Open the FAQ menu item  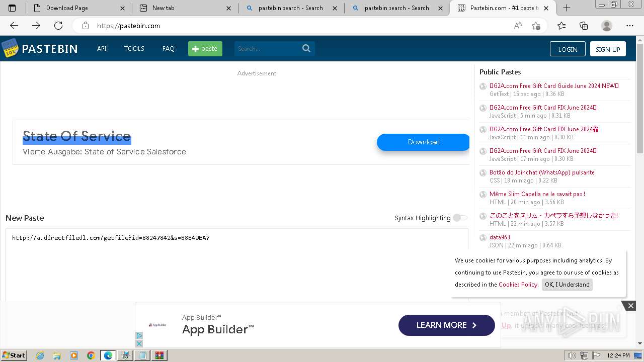[x=169, y=48]
